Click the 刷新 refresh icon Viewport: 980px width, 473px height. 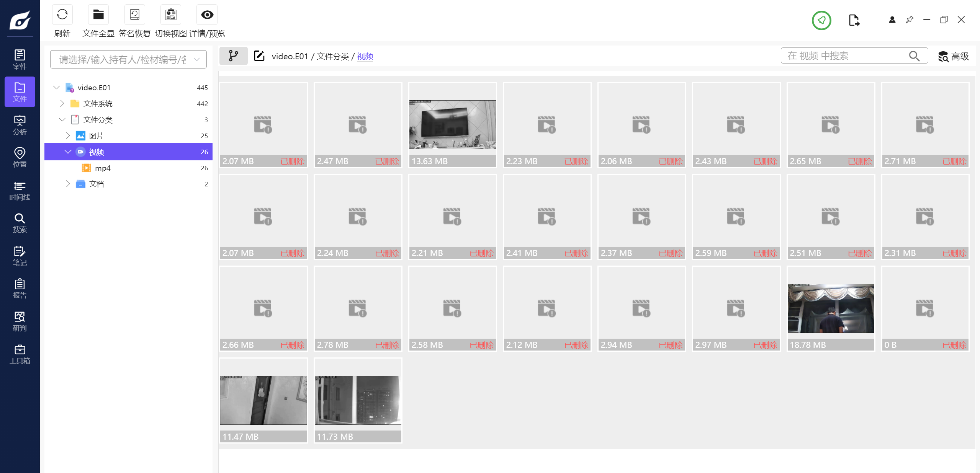point(62,15)
